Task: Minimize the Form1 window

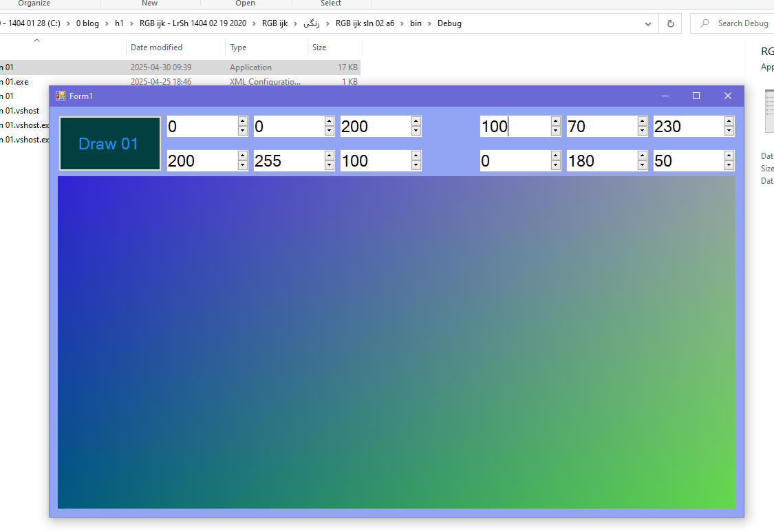Action: [x=665, y=96]
